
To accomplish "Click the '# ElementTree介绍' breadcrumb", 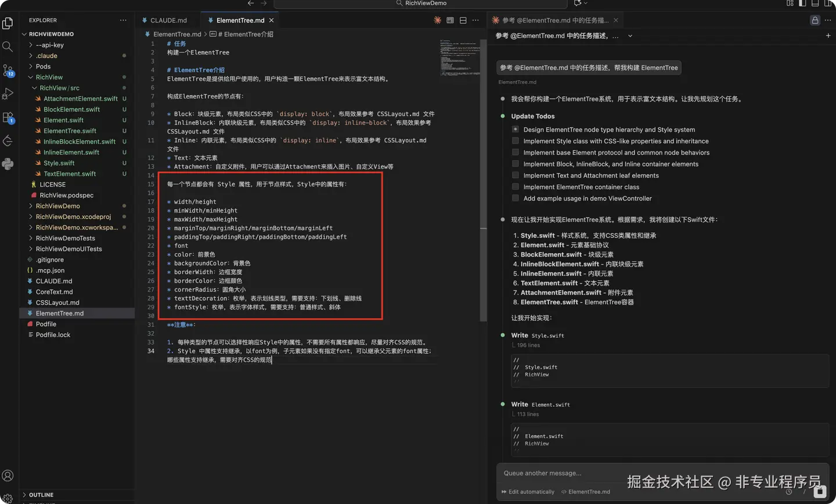I will tap(242, 34).
